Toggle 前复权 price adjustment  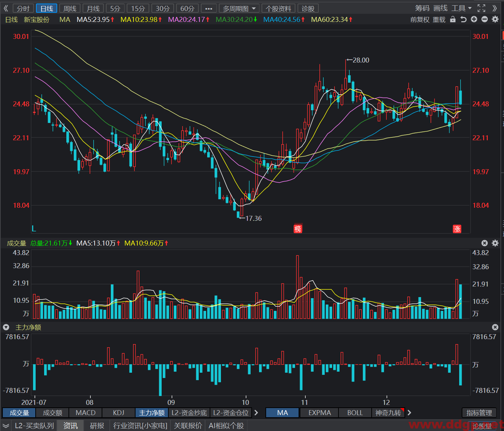[420, 20]
